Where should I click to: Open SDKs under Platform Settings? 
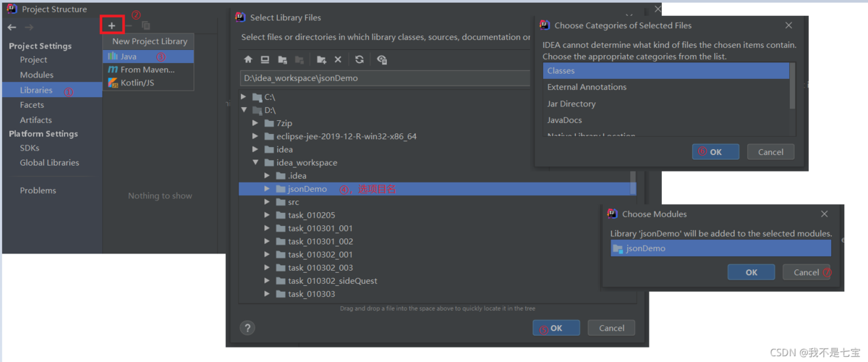click(x=30, y=148)
